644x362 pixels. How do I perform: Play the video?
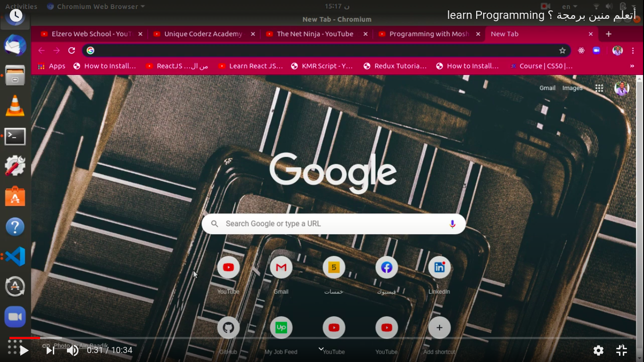(24, 350)
